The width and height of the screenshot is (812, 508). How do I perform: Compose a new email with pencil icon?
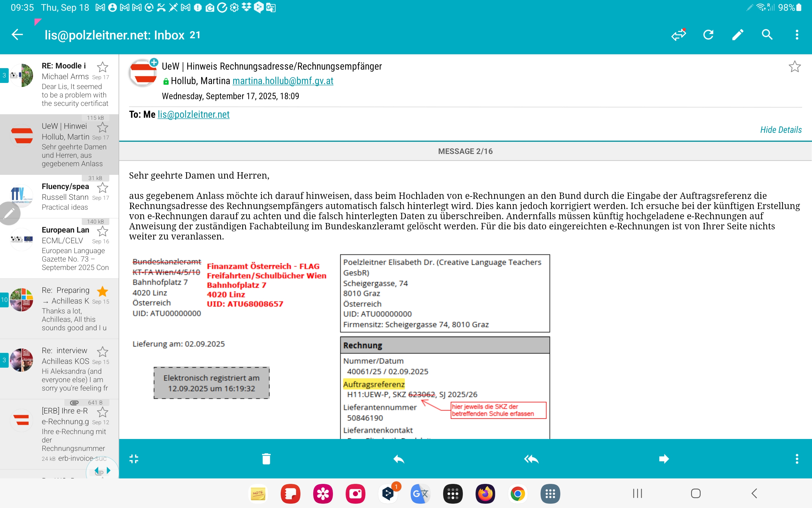click(737, 35)
